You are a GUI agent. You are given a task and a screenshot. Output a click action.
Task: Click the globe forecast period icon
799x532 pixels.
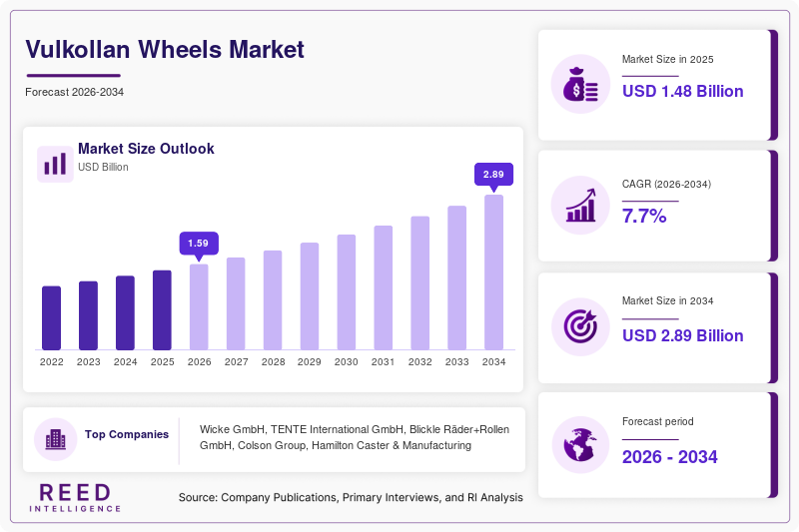click(x=580, y=445)
